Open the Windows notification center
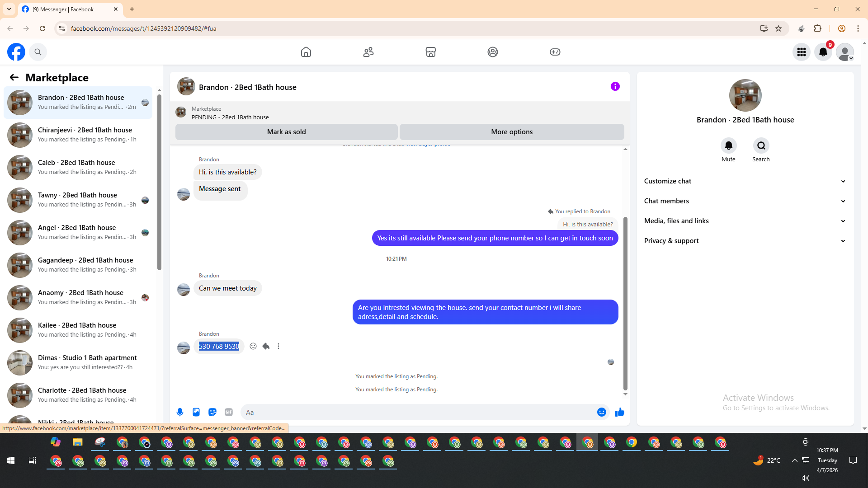Viewport: 868px width, 488px height. coord(853,460)
